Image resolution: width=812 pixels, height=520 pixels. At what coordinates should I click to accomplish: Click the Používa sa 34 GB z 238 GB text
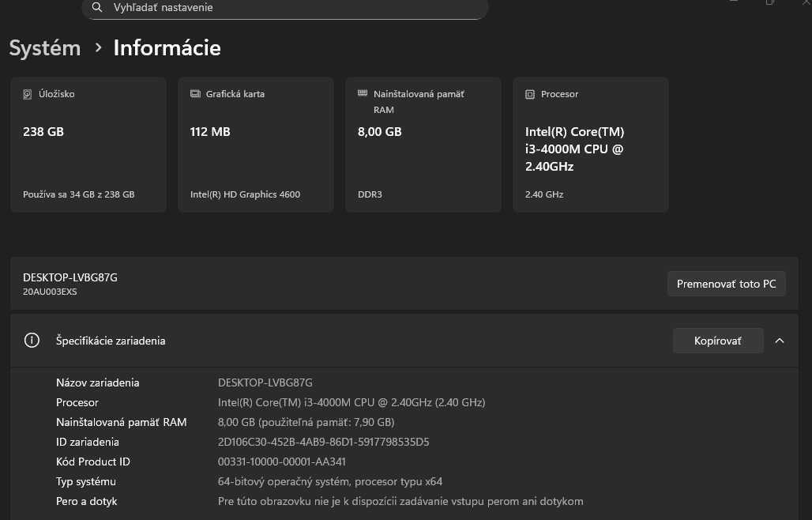(x=79, y=194)
